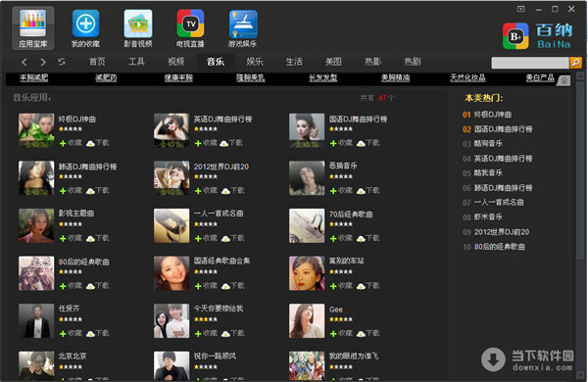Screen dimensions: 588x382
Task: Click the cloud 下载 icon for 终极DJ神曲
Action: point(90,144)
